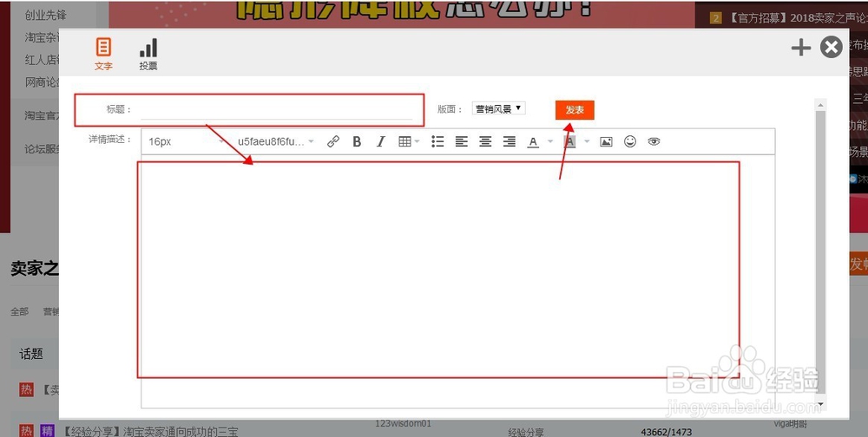The height and width of the screenshot is (437, 868).
Task: Align text to the right
Action: click(510, 141)
